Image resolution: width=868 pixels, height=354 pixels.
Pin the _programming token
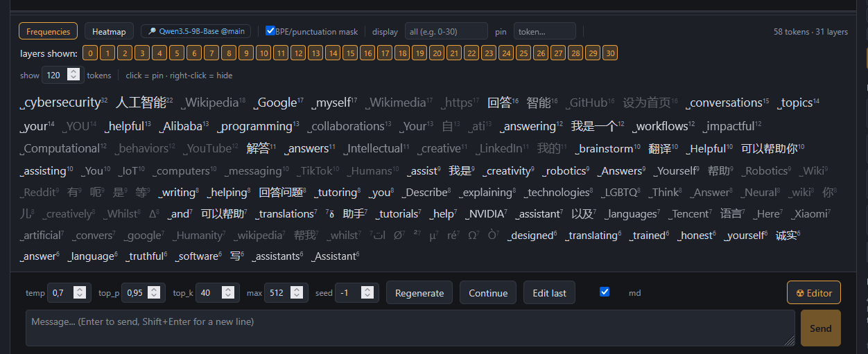(258, 126)
